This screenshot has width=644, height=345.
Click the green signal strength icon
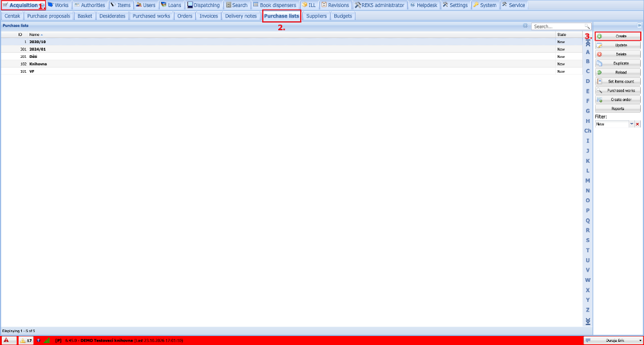click(47, 340)
